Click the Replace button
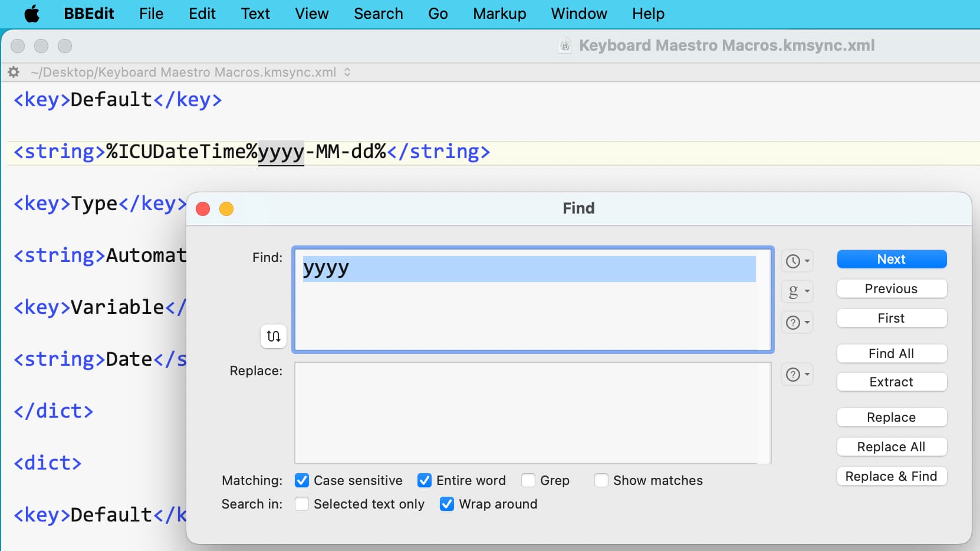The height and width of the screenshot is (551, 980). click(892, 417)
